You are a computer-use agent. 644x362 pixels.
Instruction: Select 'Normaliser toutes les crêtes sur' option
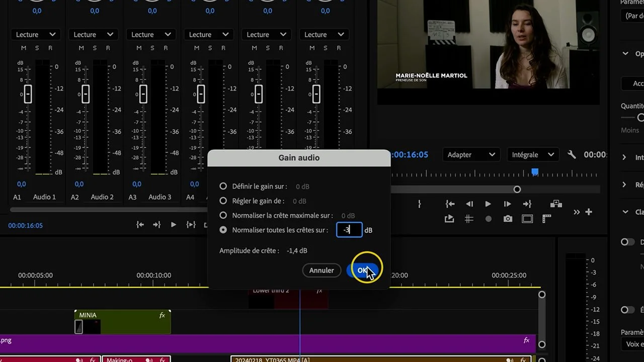223,230
